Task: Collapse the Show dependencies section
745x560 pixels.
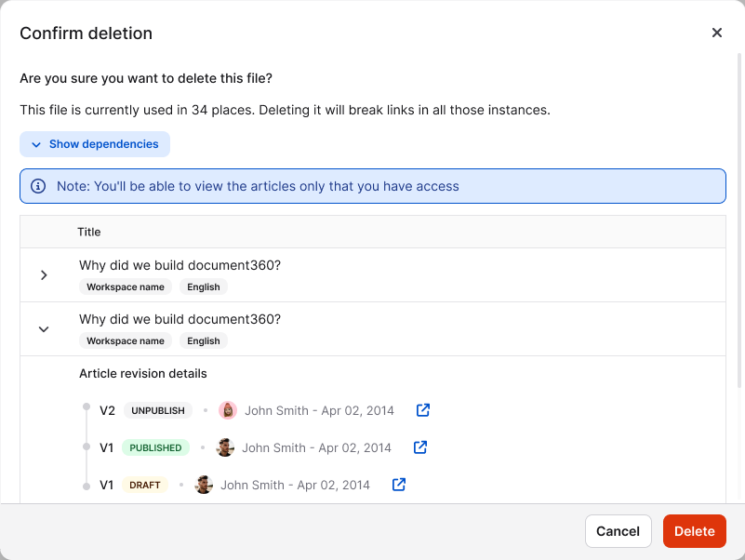Action: tap(95, 144)
